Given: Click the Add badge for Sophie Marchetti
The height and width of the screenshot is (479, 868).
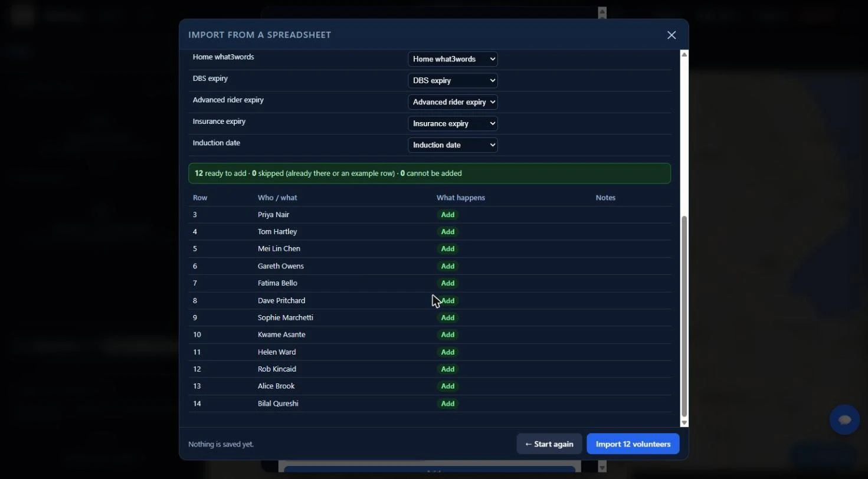Looking at the screenshot, I should pyautogui.click(x=448, y=318).
